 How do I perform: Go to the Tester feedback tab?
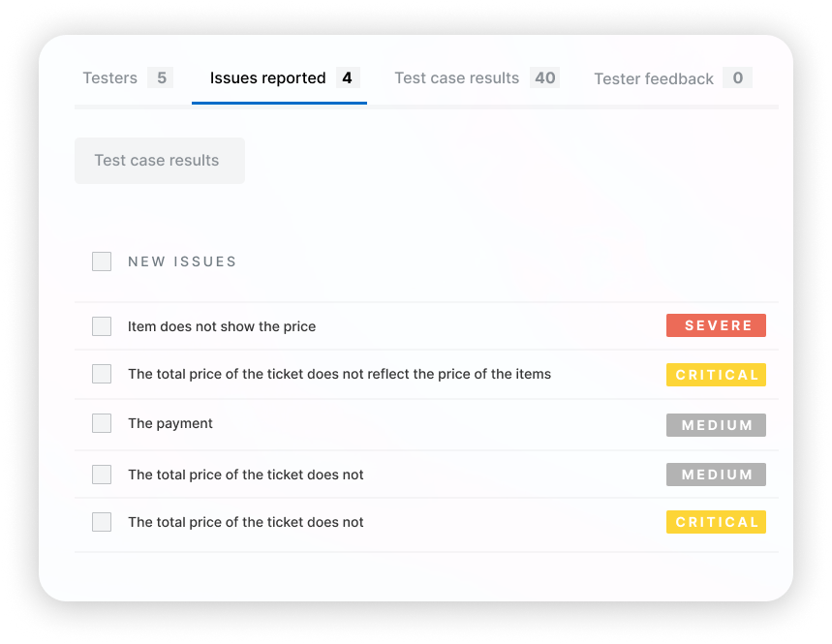coord(654,79)
